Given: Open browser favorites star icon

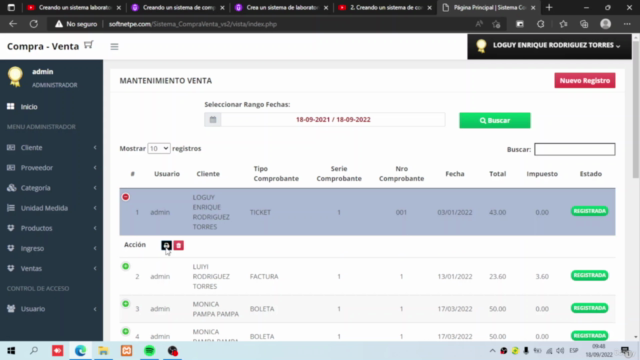Looking at the screenshot, I should click(563, 24).
